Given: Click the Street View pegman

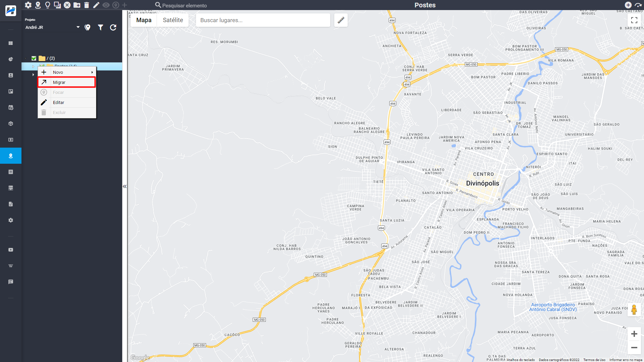Looking at the screenshot, I should pyautogui.click(x=634, y=310).
